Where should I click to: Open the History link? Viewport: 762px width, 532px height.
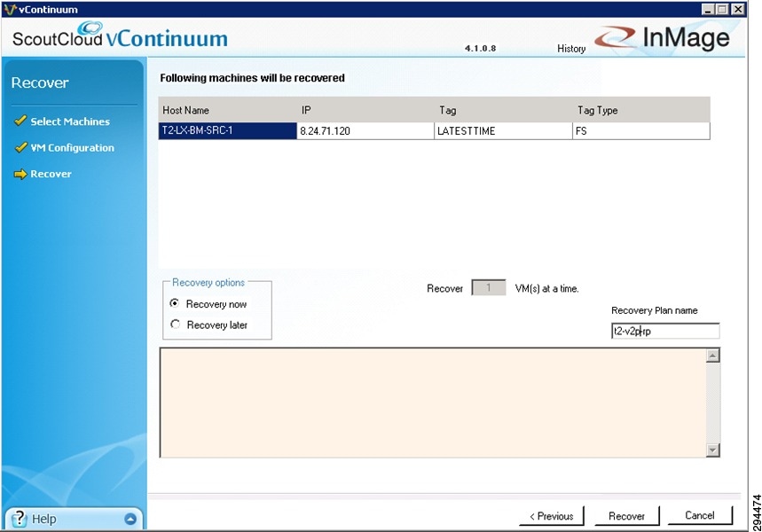pyautogui.click(x=571, y=49)
